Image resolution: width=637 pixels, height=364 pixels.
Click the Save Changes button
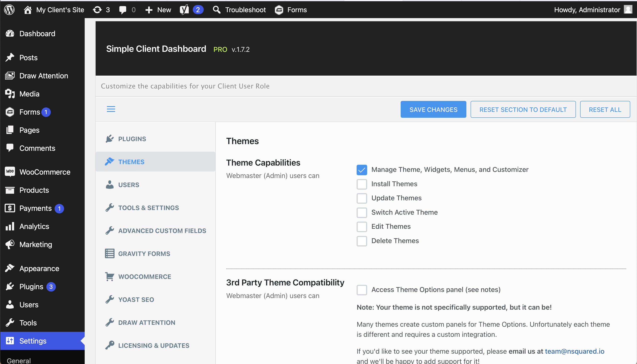(433, 110)
